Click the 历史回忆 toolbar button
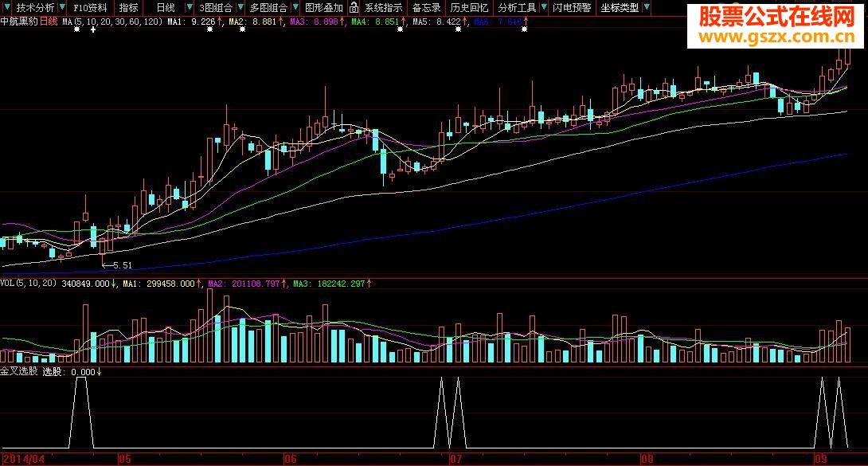 tap(469, 8)
